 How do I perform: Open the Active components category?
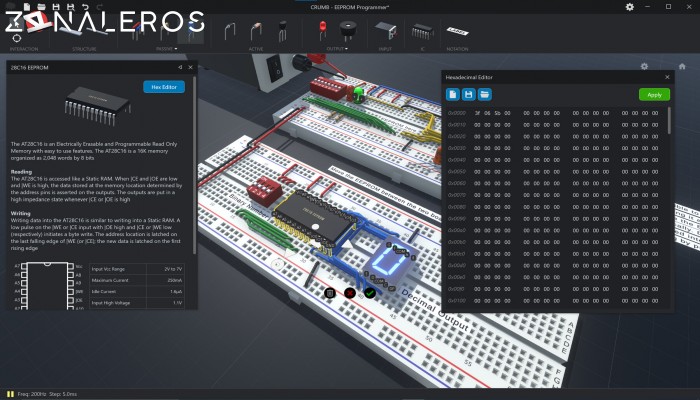coord(256,49)
